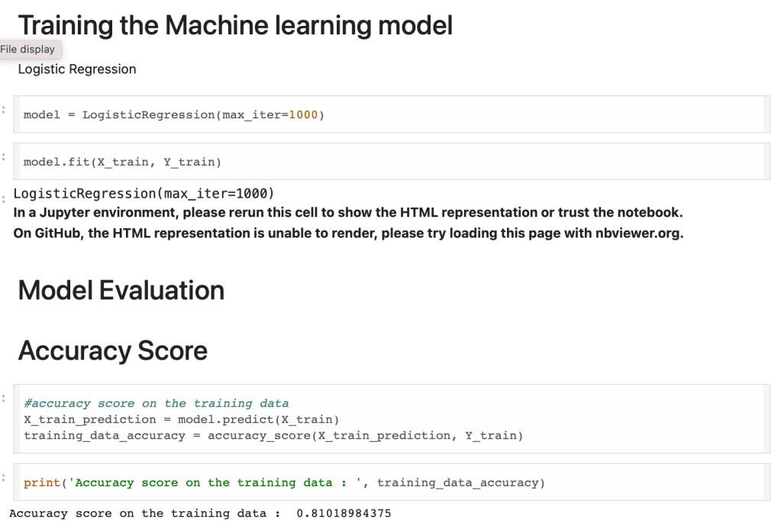Click the prompt colon beside the model.fit cell

[4, 156]
